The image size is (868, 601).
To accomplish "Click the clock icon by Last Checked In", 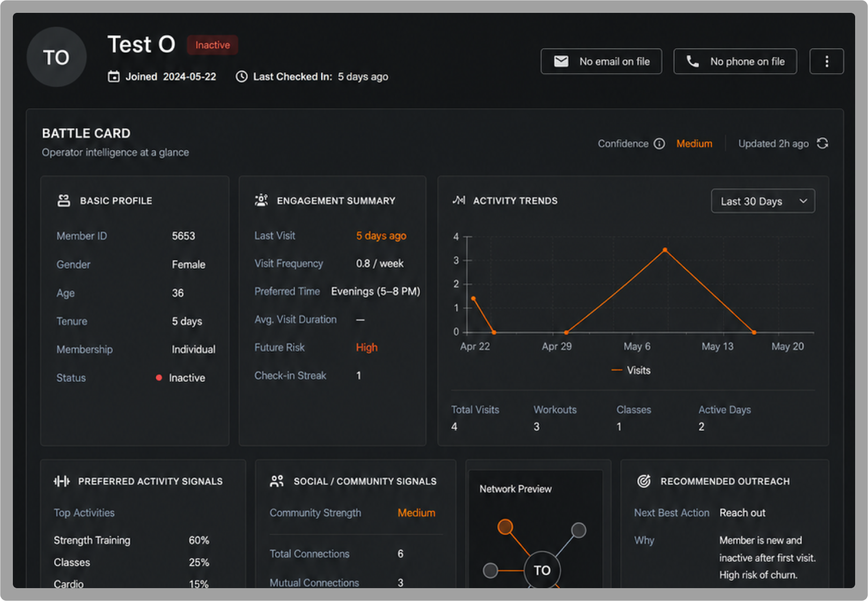I will (x=242, y=77).
